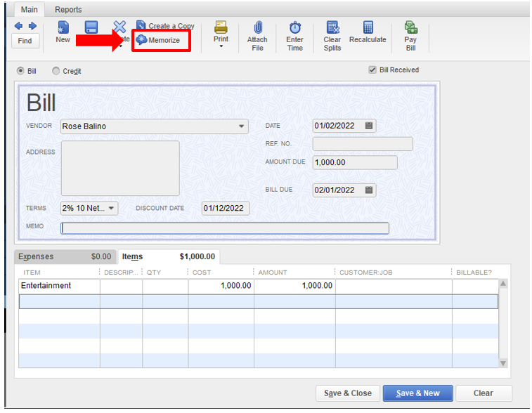This screenshot has height=413, width=532.
Task: Select the Entertainment item cell
Action: coord(59,286)
